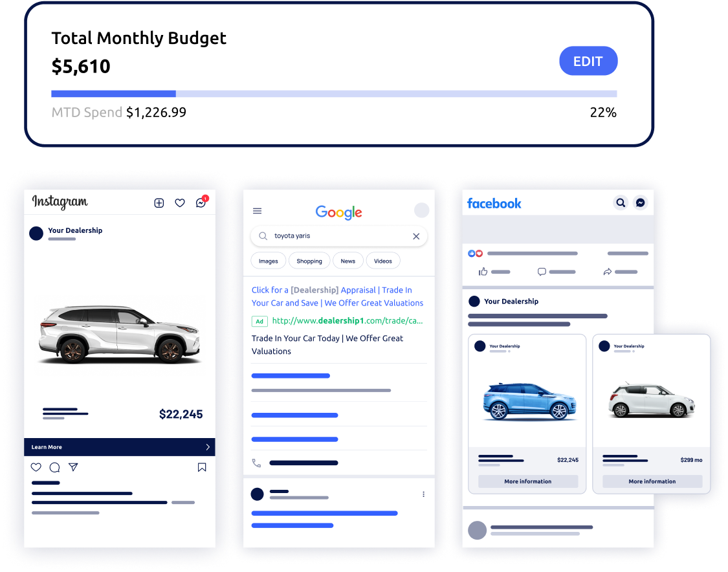Click the monthly budget progress bar
This screenshot has height=572, width=728.
(334, 94)
